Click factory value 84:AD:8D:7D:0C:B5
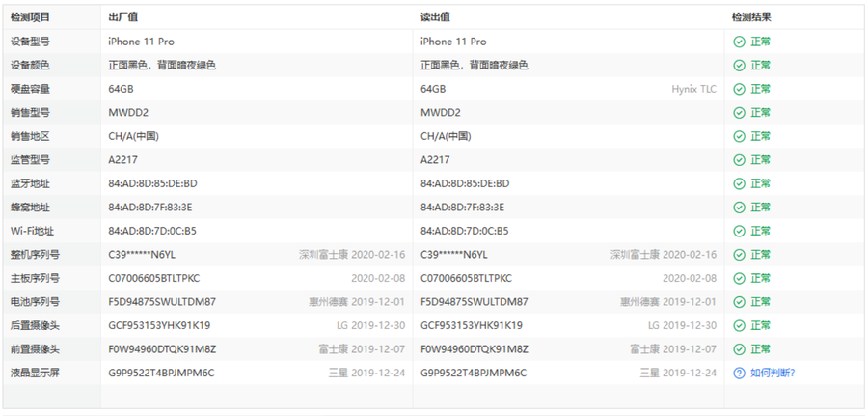 pyautogui.click(x=152, y=231)
